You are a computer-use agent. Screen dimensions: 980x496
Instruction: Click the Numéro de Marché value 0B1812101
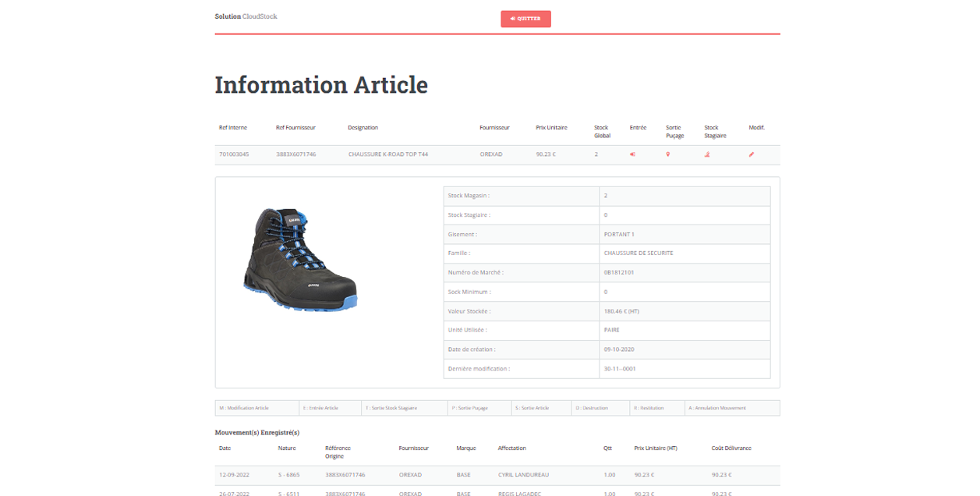[619, 272]
